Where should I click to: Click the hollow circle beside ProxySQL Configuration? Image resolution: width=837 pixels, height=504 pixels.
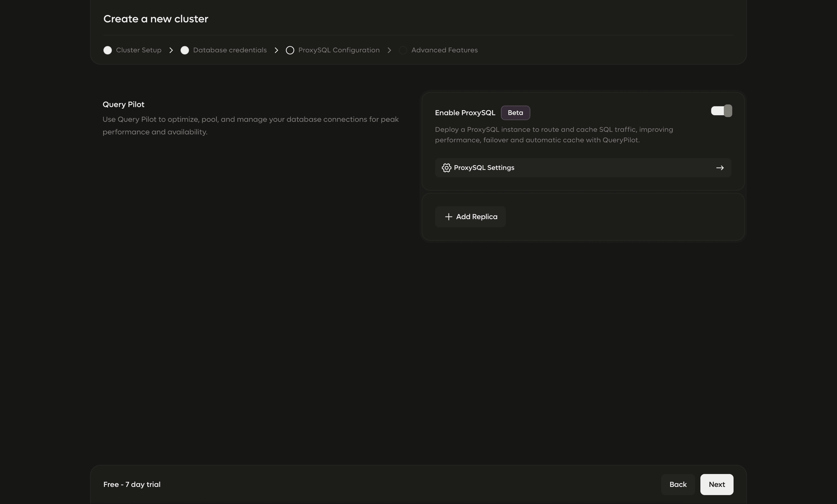(290, 50)
